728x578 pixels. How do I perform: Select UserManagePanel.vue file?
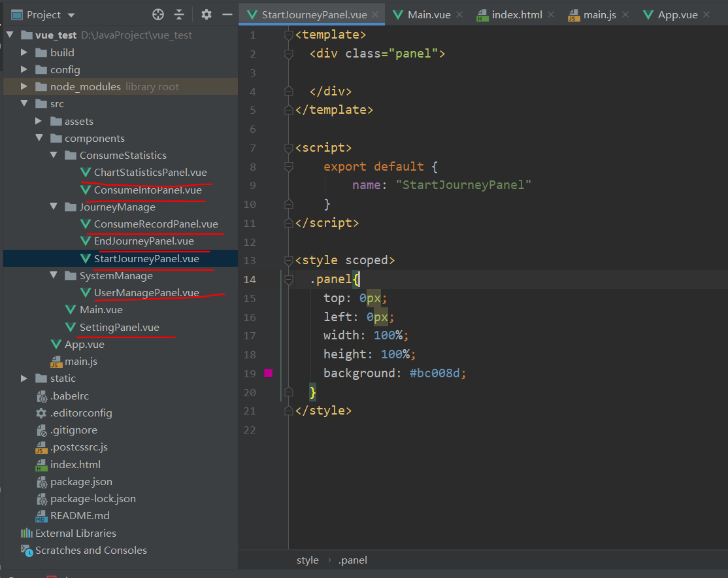coord(146,293)
